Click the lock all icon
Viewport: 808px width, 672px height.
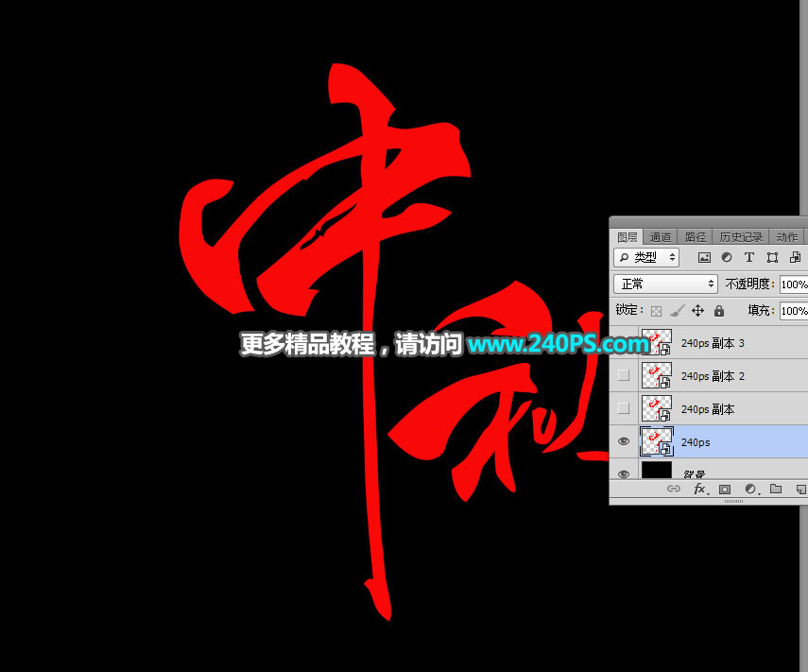718,311
